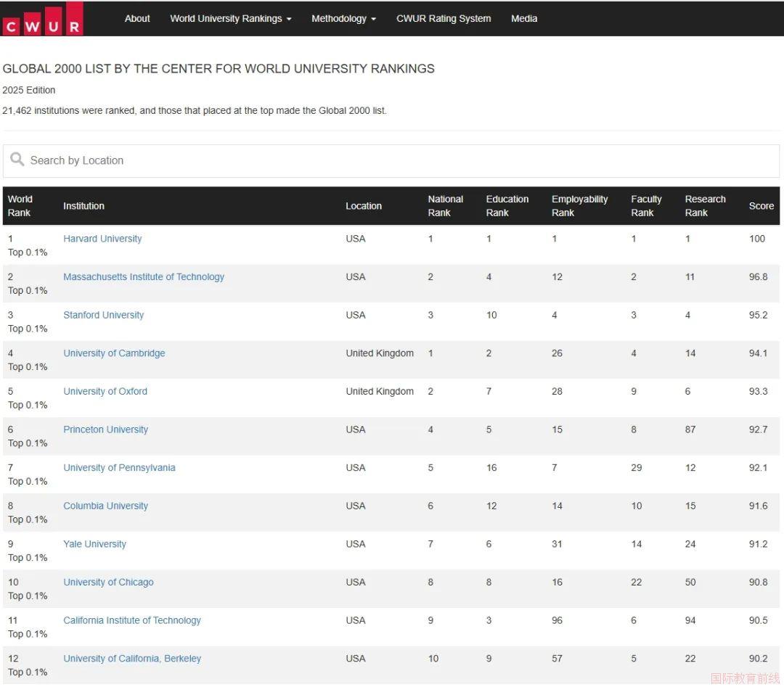The height and width of the screenshot is (687, 784).
Task: Open Harvard University link
Action: (x=102, y=239)
